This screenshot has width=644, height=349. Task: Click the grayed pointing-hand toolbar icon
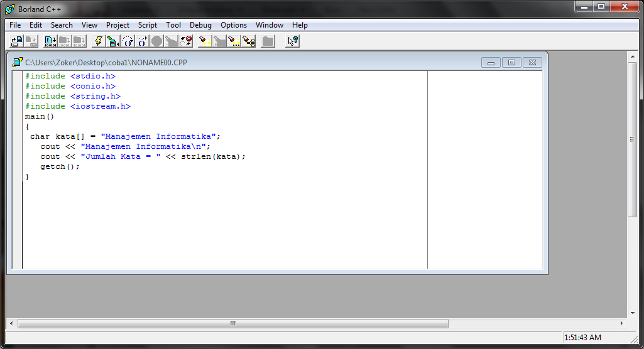[171, 41]
